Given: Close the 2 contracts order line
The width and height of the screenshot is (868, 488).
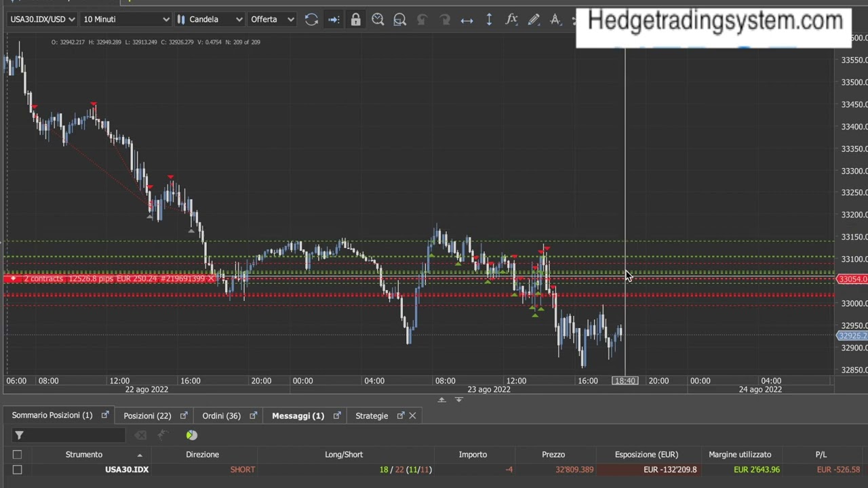Looking at the screenshot, I should tap(212, 279).
